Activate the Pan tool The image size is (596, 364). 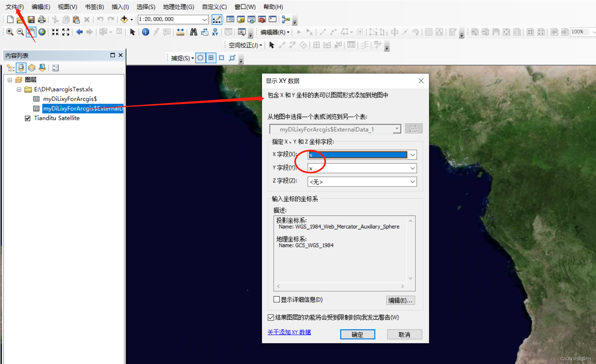[x=31, y=32]
